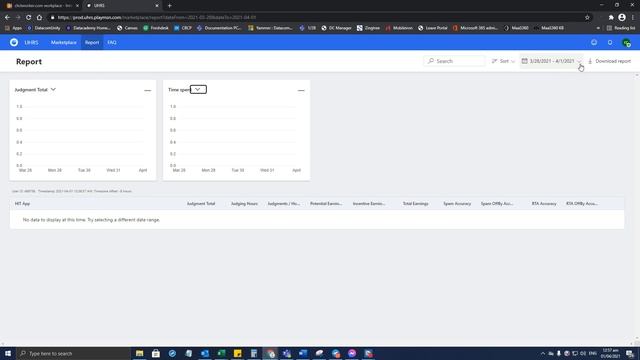The image size is (640, 360).
Task: Expand the Judgment Total chart dropdown
Action: [x=53, y=89]
